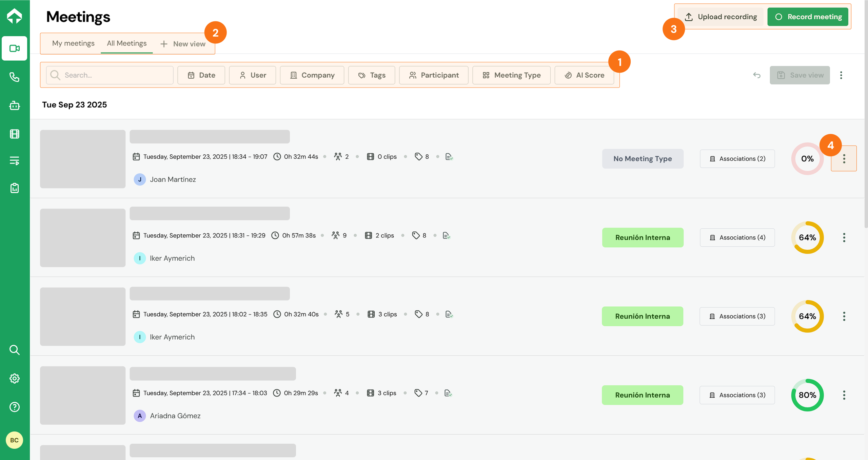Viewport: 868px width, 460px height.
Task: Focus the Search meetings input field
Action: click(110, 75)
